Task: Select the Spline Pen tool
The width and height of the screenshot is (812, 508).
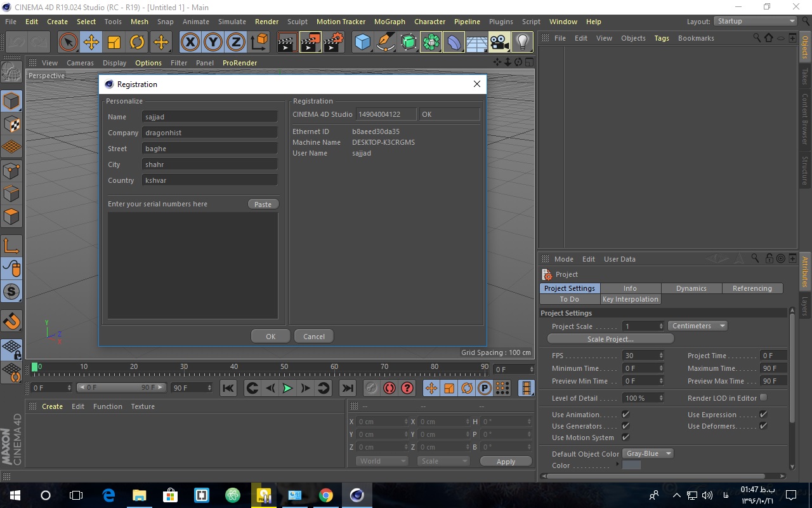Action: [x=386, y=43]
